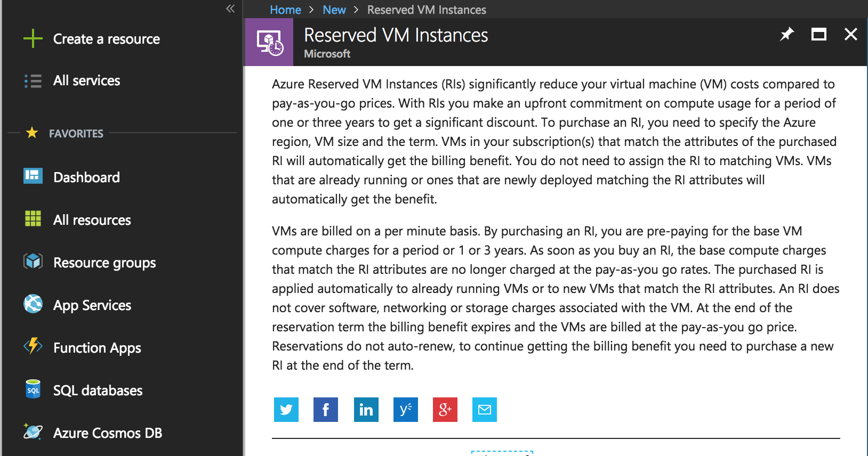Share on Twitter

286,410
